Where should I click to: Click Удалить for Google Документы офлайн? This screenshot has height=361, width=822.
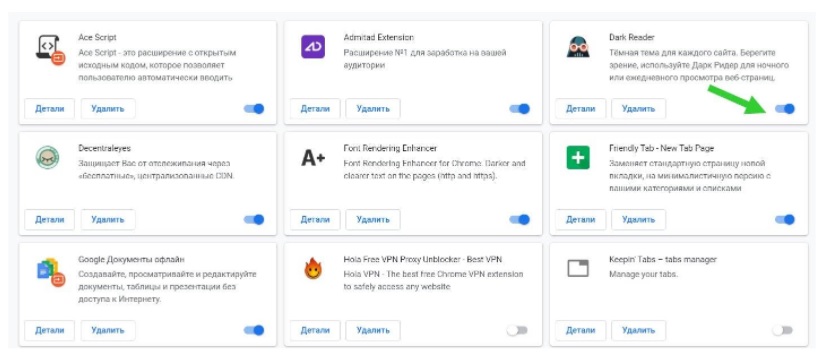coord(108,330)
